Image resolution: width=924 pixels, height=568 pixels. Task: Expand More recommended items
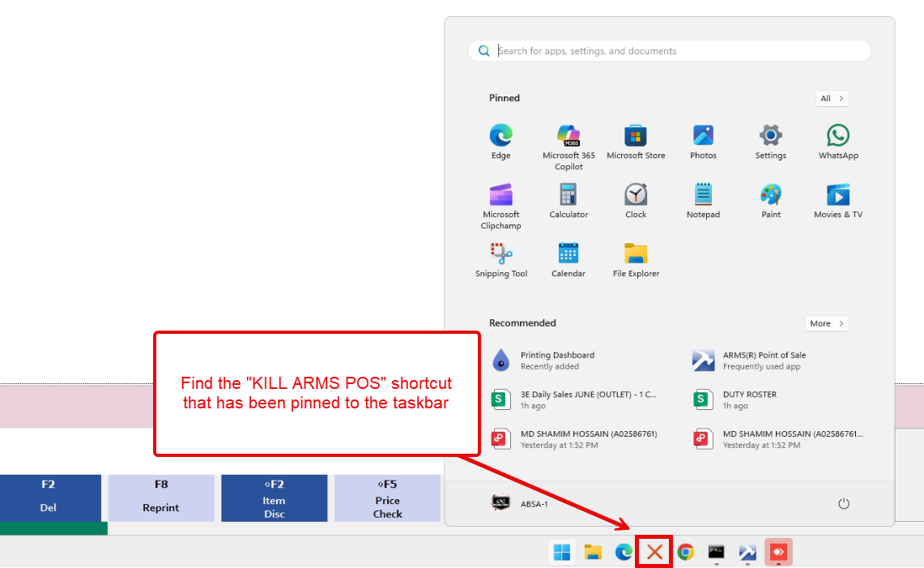click(x=827, y=323)
